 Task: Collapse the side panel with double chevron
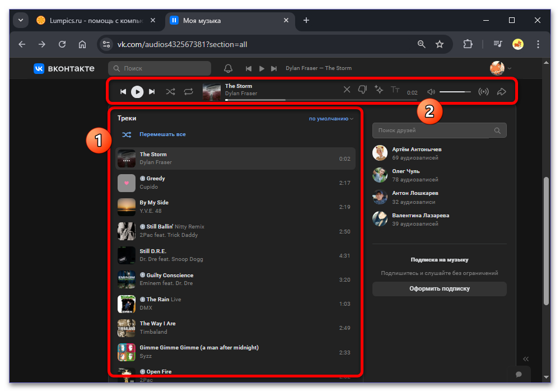point(526,359)
